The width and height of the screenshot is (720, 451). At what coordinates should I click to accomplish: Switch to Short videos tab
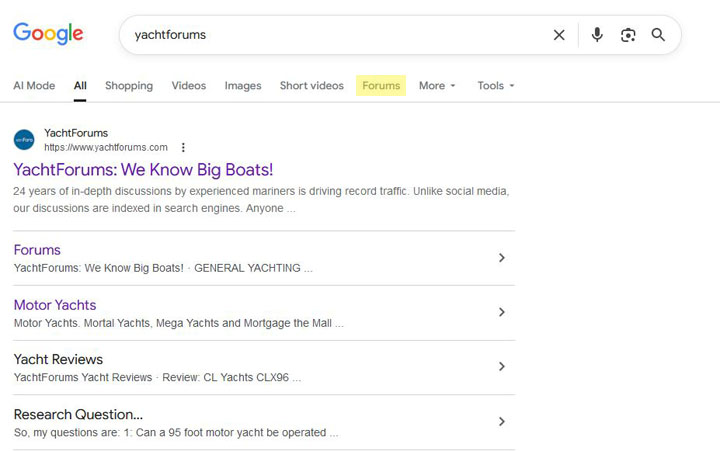tap(311, 86)
